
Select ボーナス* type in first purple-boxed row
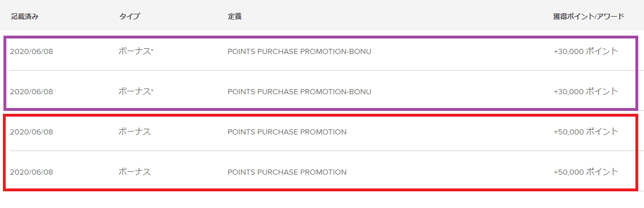[135, 52]
